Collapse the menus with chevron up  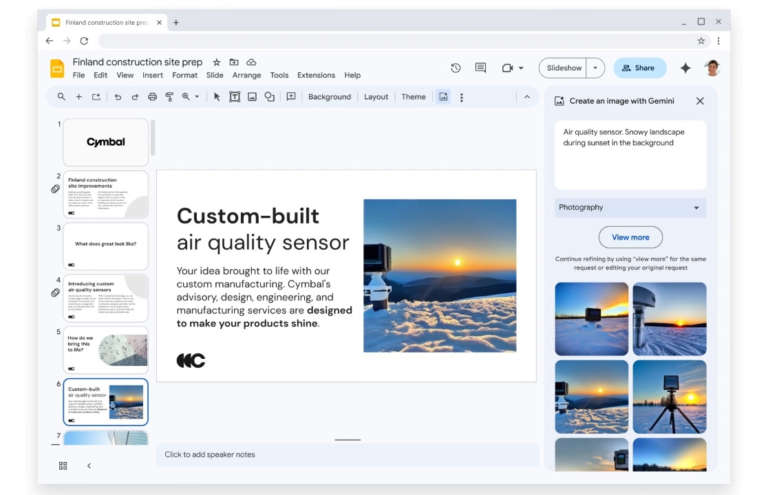(x=527, y=97)
